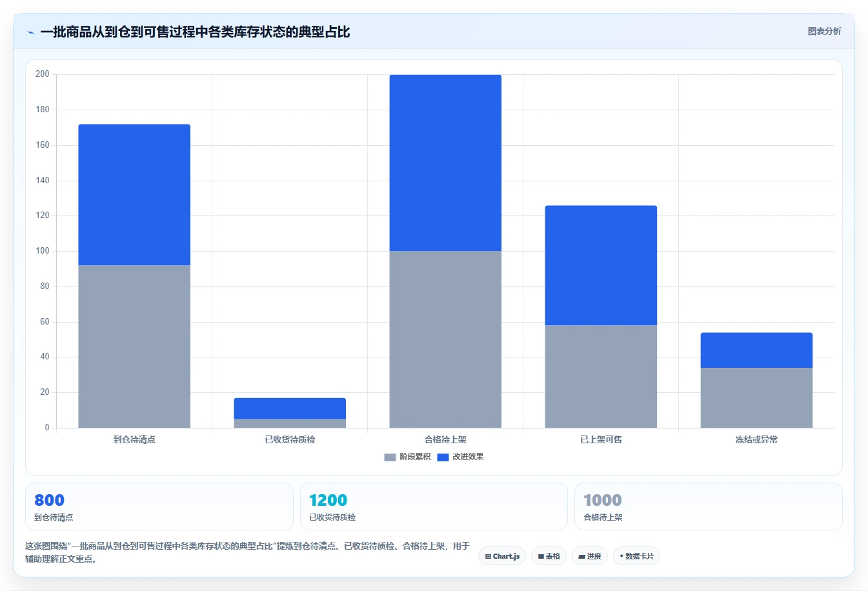Screen dimensions: 868x591
Task: Click the y-axis value 160
Action: (43, 145)
